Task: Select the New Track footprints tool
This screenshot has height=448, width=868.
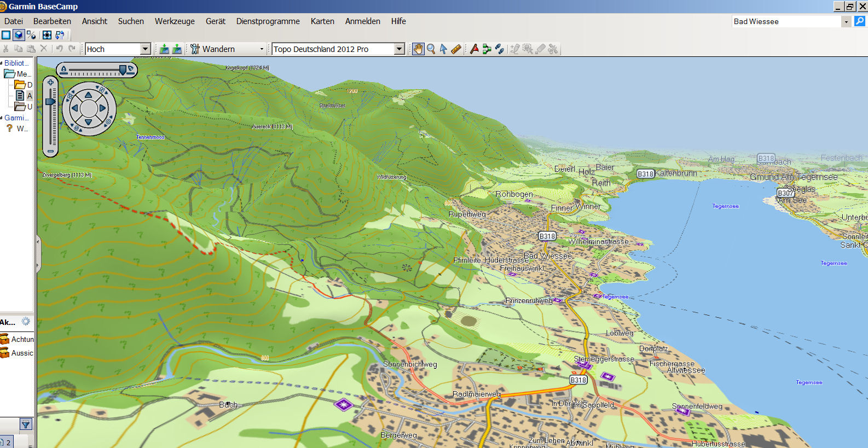Action: click(x=499, y=49)
